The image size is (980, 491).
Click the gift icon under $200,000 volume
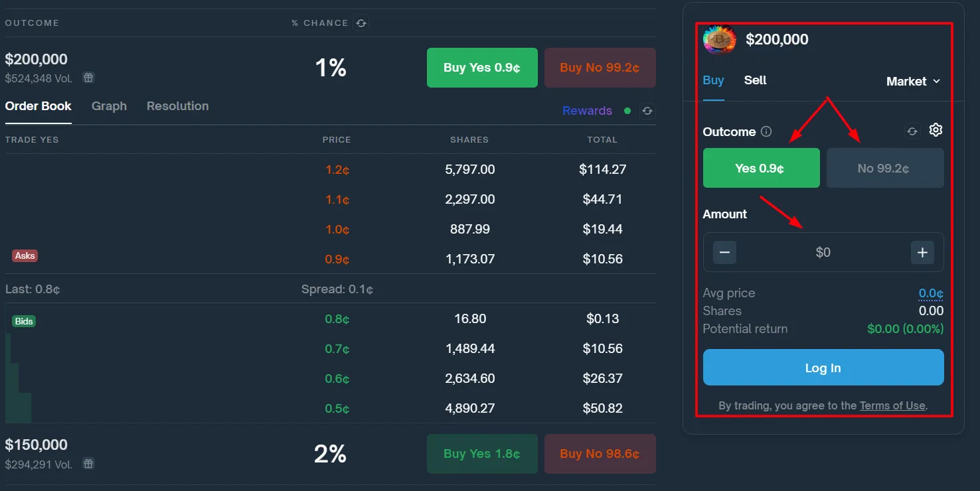coord(88,78)
